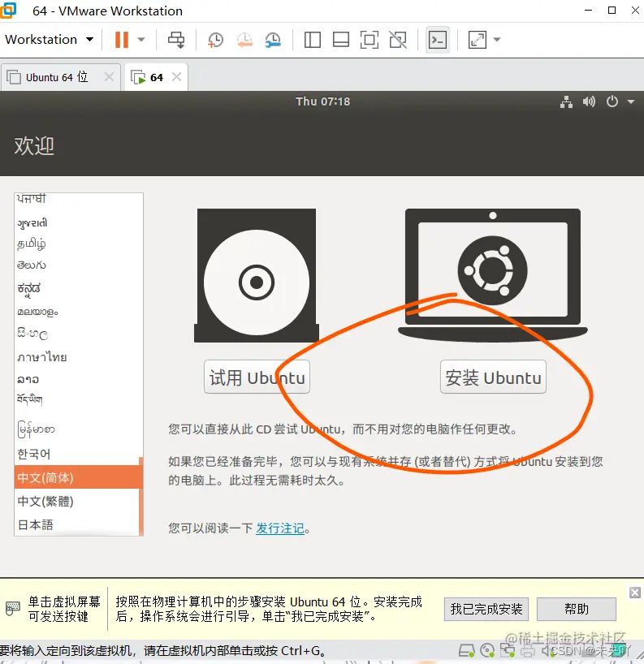This screenshot has height=664, width=644.
Task: Click the send Ctrl+Alt+Del toolbar icon
Action: coord(176,40)
